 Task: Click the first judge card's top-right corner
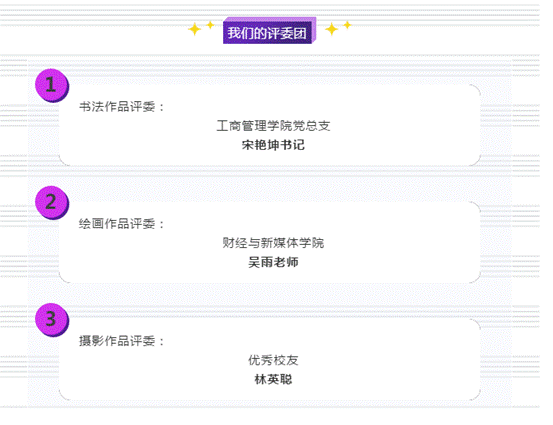[x=475, y=90]
